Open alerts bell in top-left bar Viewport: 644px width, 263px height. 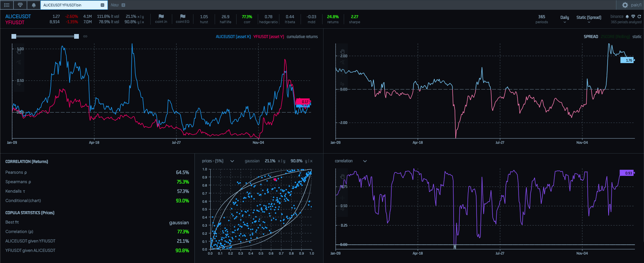coord(34,5)
